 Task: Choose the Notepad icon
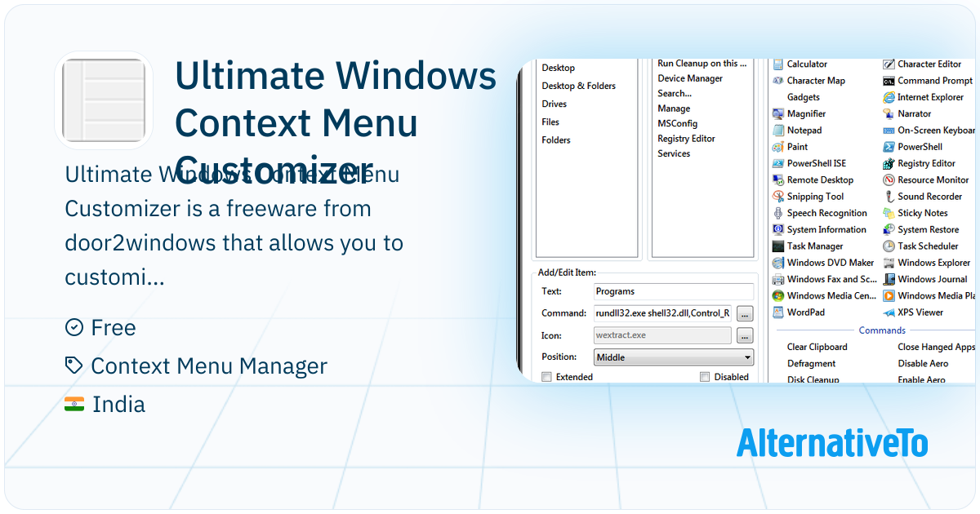tap(779, 131)
